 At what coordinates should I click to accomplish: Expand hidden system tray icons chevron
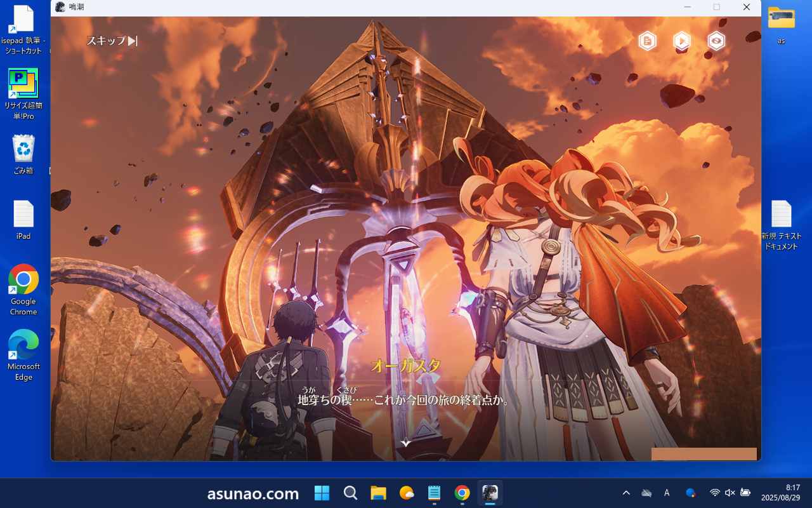(x=626, y=493)
